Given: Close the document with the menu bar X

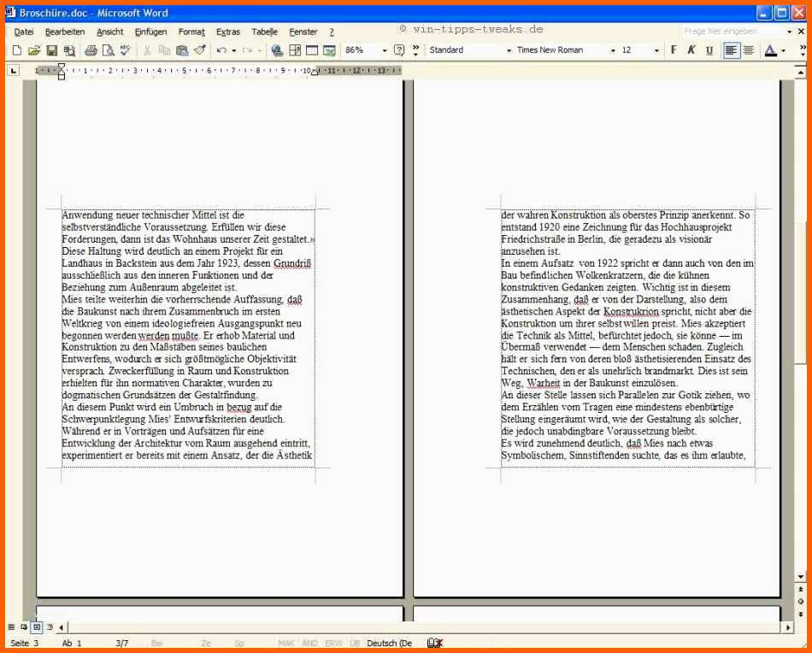Looking at the screenshot, I should 801,32.
